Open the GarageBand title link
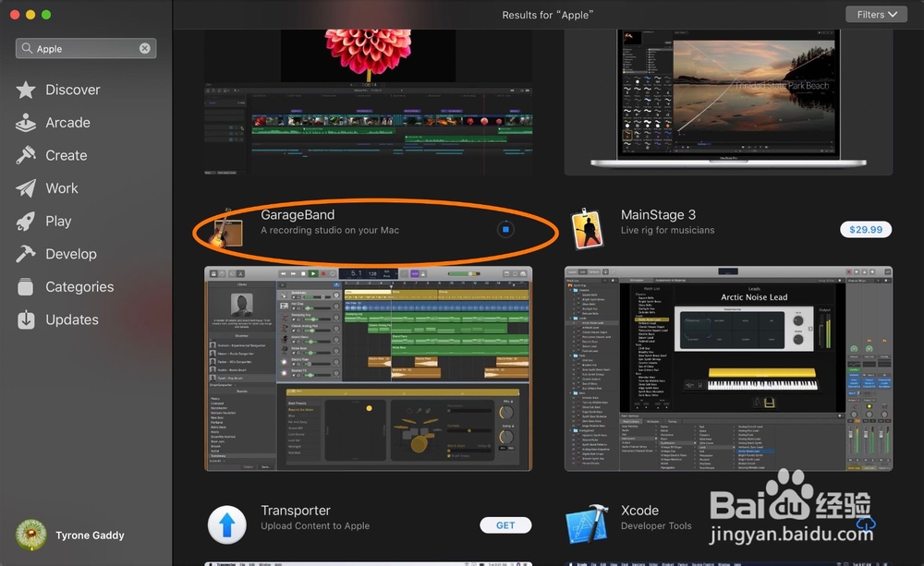 [x=298, y=215]
